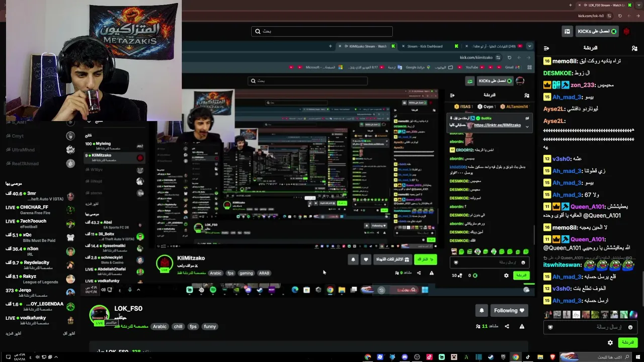Click the shield icon inside the chat message box
This screenshot has height=362, width=644.
point(550,327)
